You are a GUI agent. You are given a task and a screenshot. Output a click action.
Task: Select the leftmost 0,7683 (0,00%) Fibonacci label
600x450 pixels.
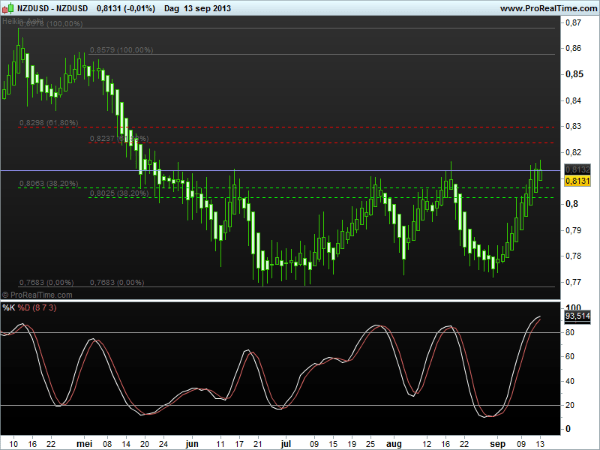46,282
